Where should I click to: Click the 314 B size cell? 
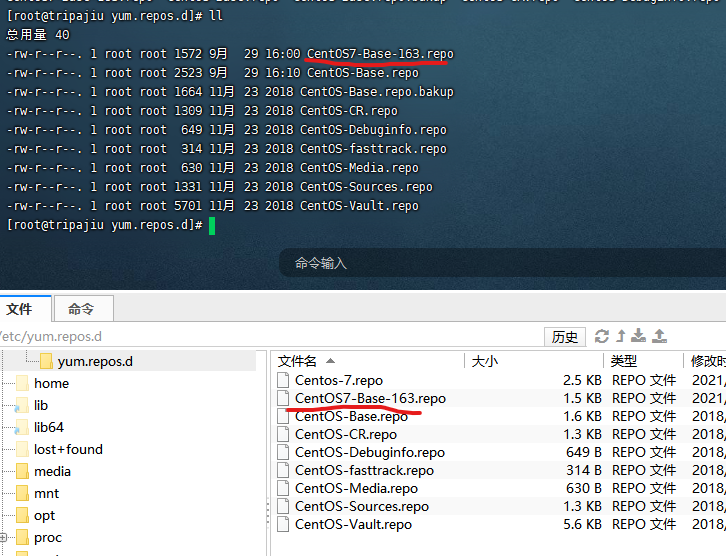584,471
